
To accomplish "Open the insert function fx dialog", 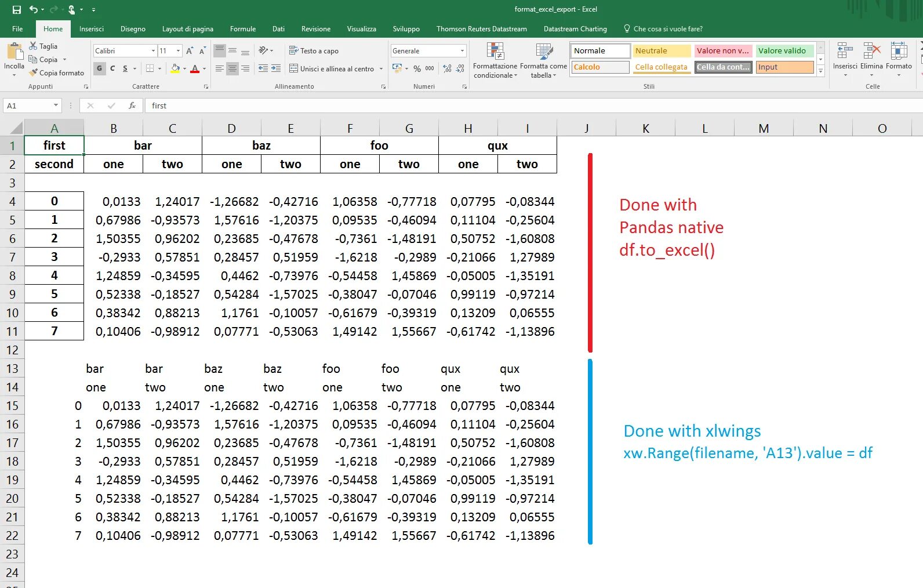I will click(x=132, y=106).
